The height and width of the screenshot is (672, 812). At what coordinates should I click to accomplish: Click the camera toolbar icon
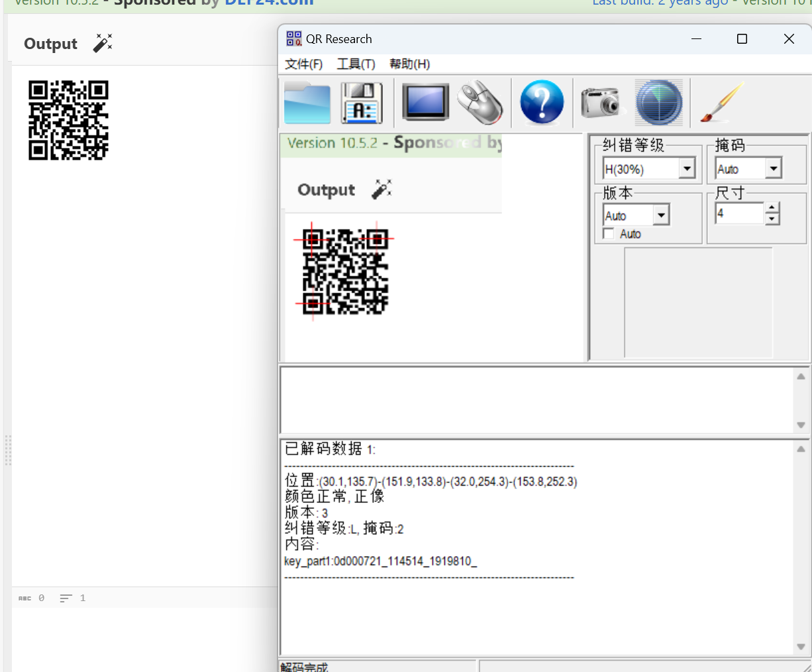click(603, 103)
